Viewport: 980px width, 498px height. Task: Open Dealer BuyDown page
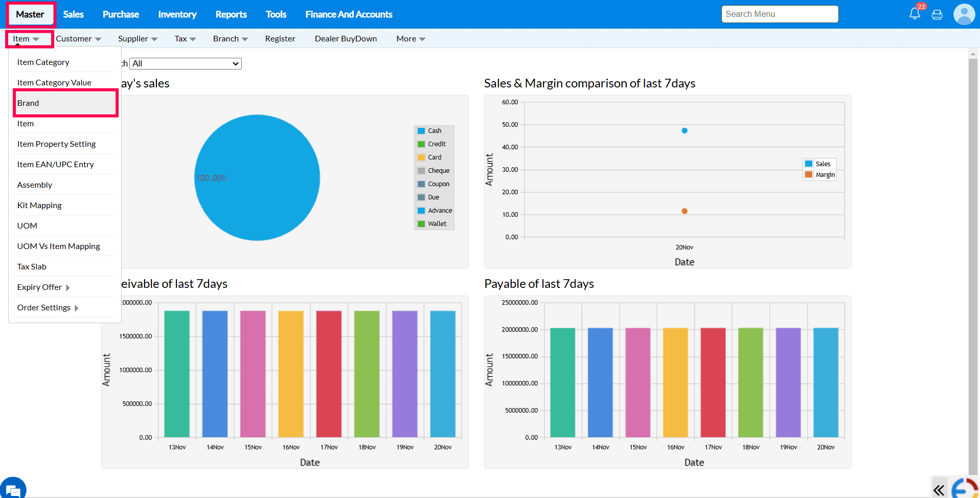(x=346, y=39)
